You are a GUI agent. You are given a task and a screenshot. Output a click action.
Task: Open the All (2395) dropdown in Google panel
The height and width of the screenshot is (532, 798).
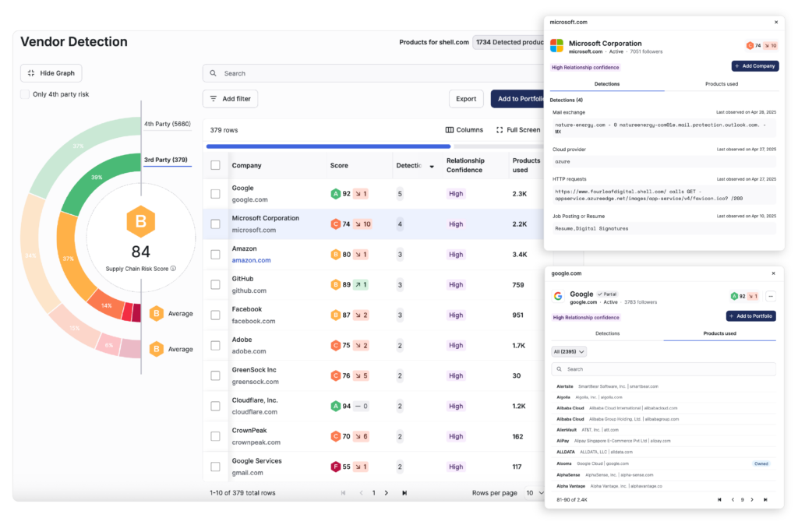(x=569, y=351)
